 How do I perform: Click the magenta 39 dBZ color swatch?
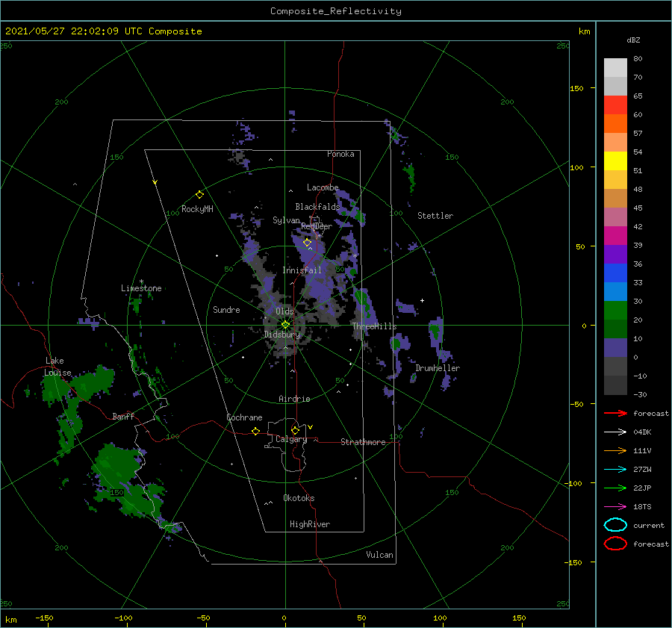point(615,236)
